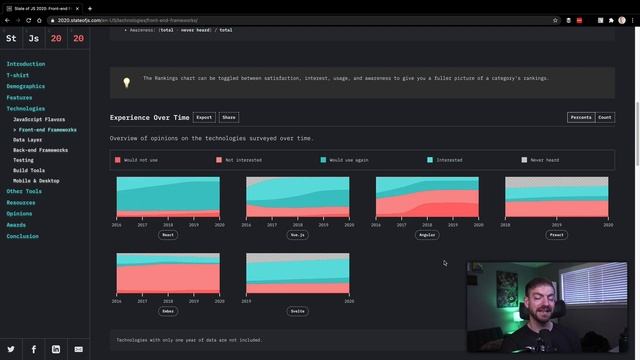Open the Twitter share icon
This screenshot has height=360, width=640.
pyautogui.click(x=11, y=349)
